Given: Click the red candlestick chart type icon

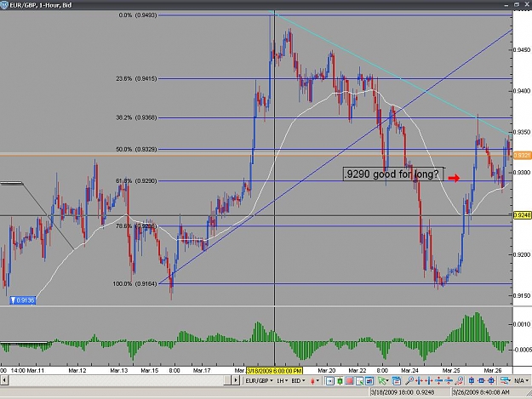Looking at the screenshot, I should 312,381.
